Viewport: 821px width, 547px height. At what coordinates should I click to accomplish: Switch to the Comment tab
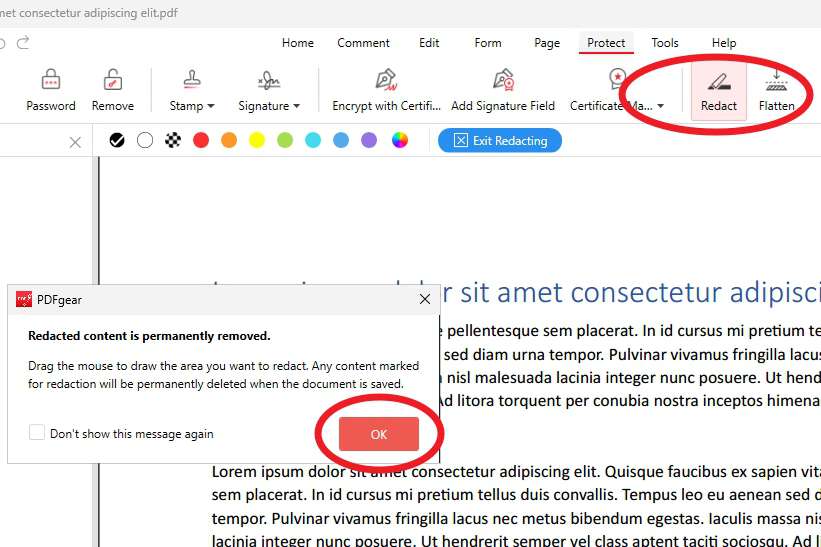[x=363, y=43]
